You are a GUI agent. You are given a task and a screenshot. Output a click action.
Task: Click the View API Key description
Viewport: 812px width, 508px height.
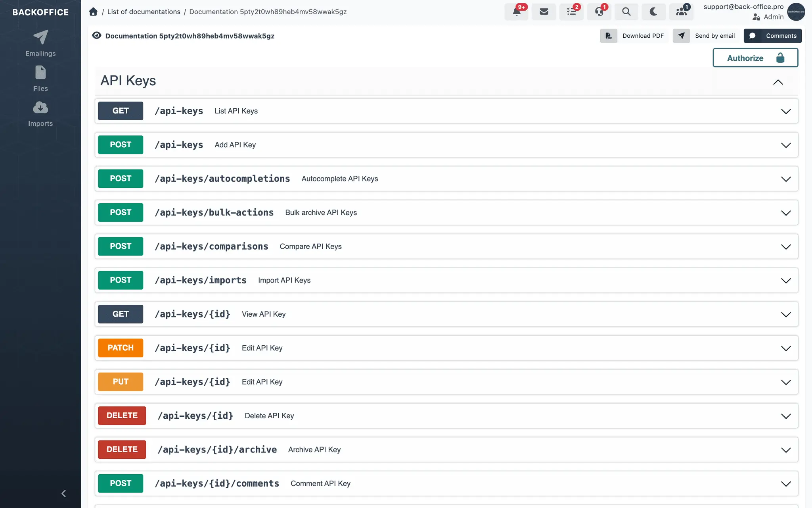pos(264,314)
